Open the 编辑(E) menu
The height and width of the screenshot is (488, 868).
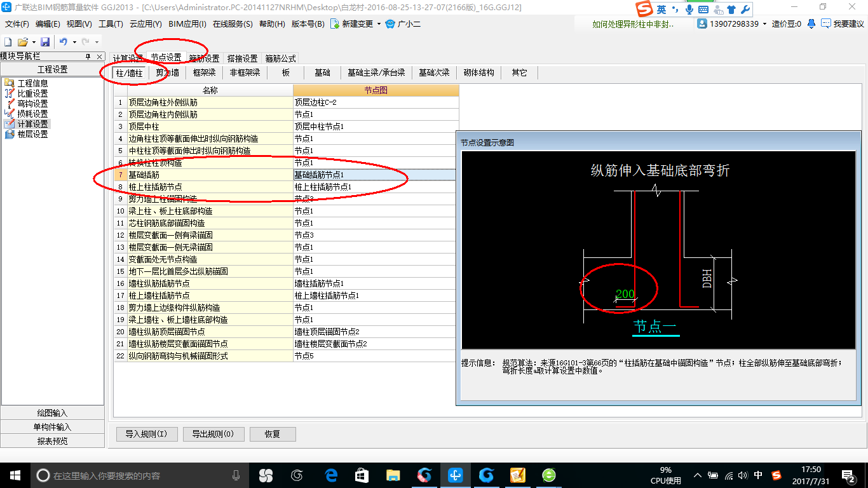pos(48,24)
